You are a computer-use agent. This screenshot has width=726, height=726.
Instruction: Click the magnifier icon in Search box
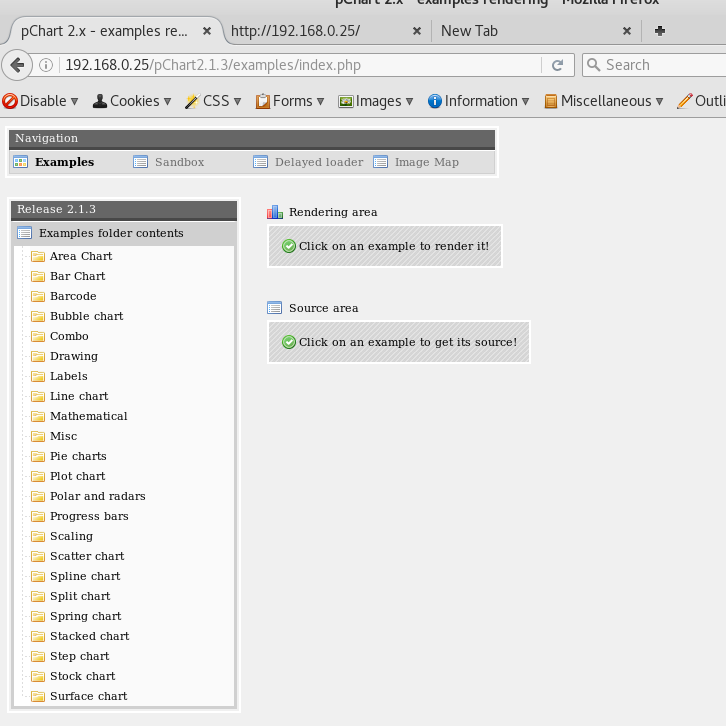pyautogui.click(x=594, y=65)
